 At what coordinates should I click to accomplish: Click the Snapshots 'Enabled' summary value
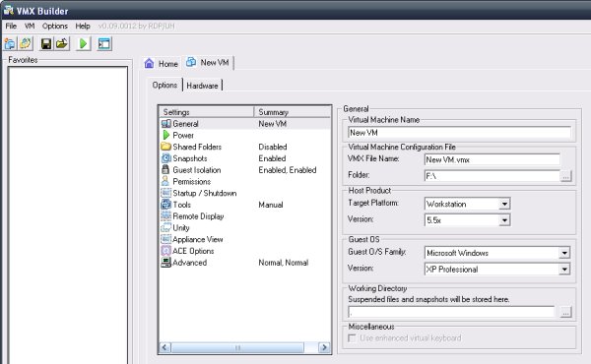pos(272,158)
